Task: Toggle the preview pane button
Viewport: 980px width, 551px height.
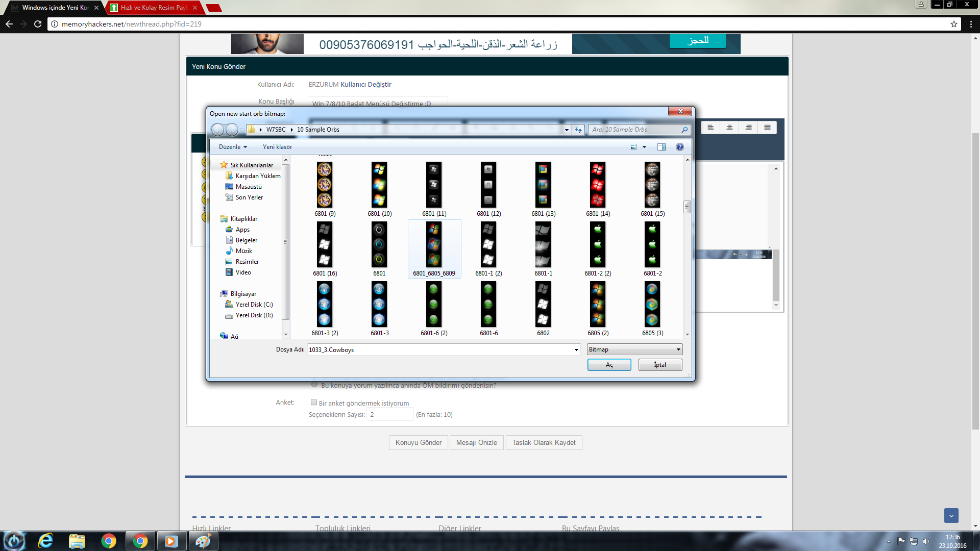Action: click(x=661, y=147)
